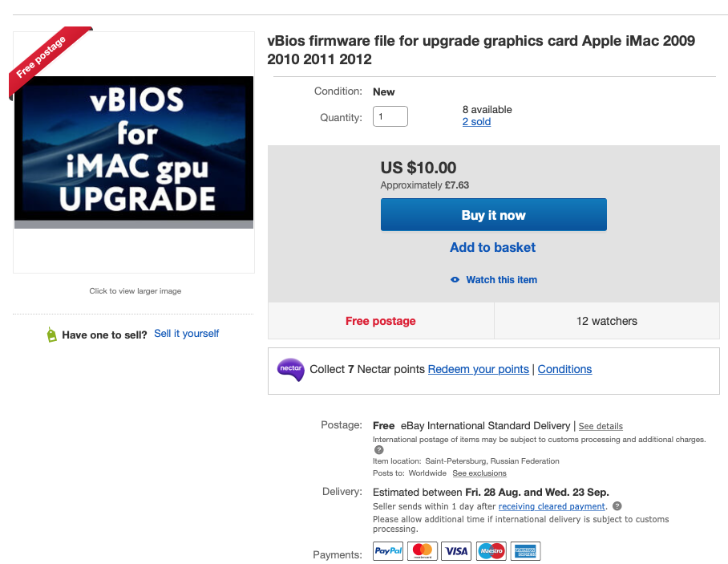This screenshot has height=564, width=728.
Task: Open help icon beside receiving cleared payment
Action: (617, 506)
